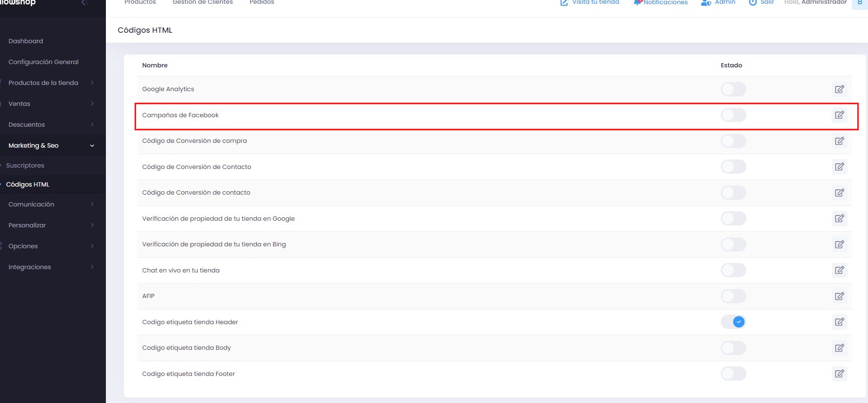Edit the Código de Conversión de compra row

839,141
